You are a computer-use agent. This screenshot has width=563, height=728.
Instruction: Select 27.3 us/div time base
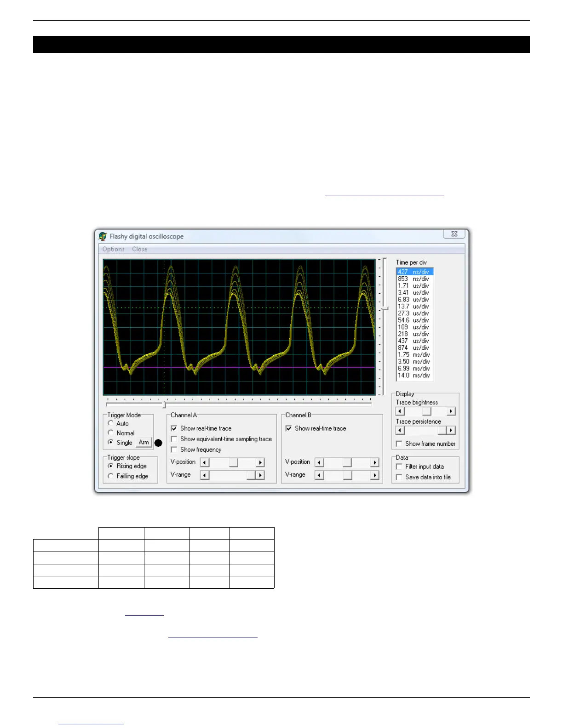(415, 313)
